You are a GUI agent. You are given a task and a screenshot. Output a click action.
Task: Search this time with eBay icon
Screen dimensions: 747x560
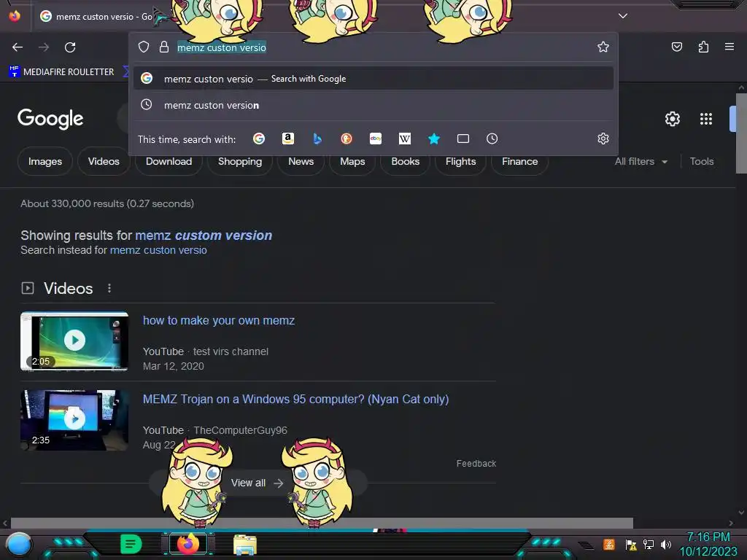(376, 139)
